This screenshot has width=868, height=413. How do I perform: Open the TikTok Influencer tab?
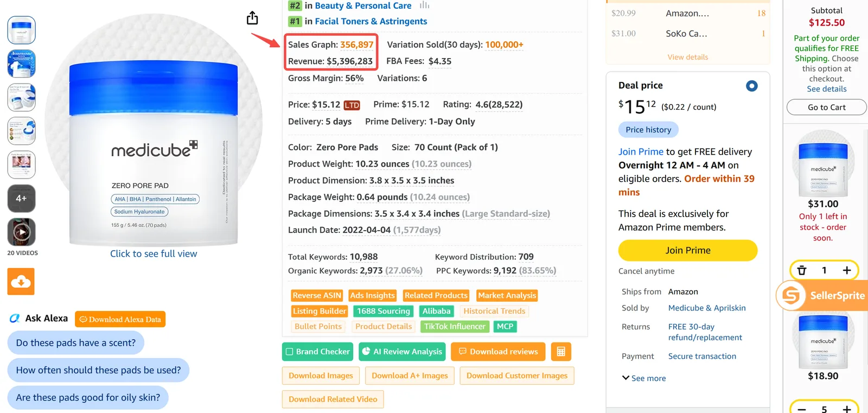click(455, 326)
